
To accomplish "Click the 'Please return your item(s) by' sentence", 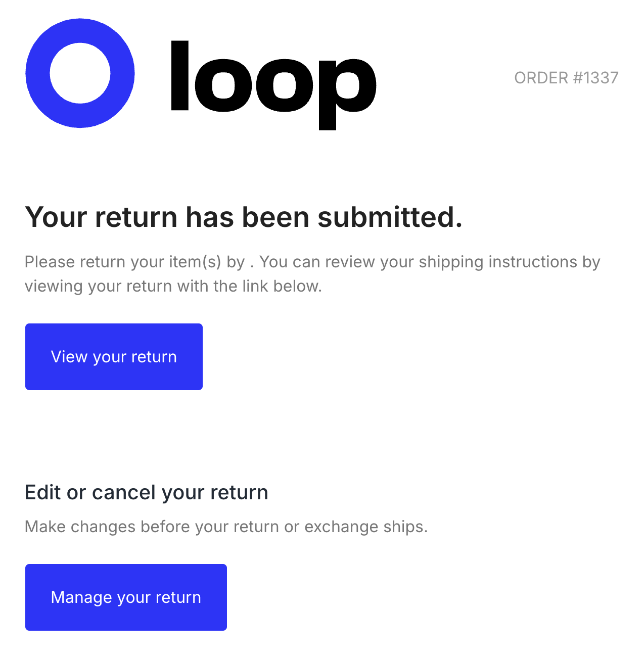I will tap(134, 262).
